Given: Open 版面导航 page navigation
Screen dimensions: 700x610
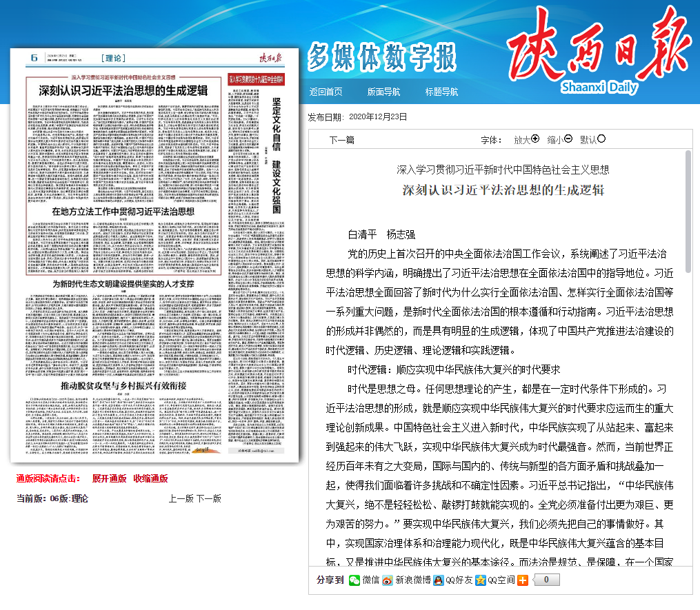Looking at the screenshot, I should 383,92.
